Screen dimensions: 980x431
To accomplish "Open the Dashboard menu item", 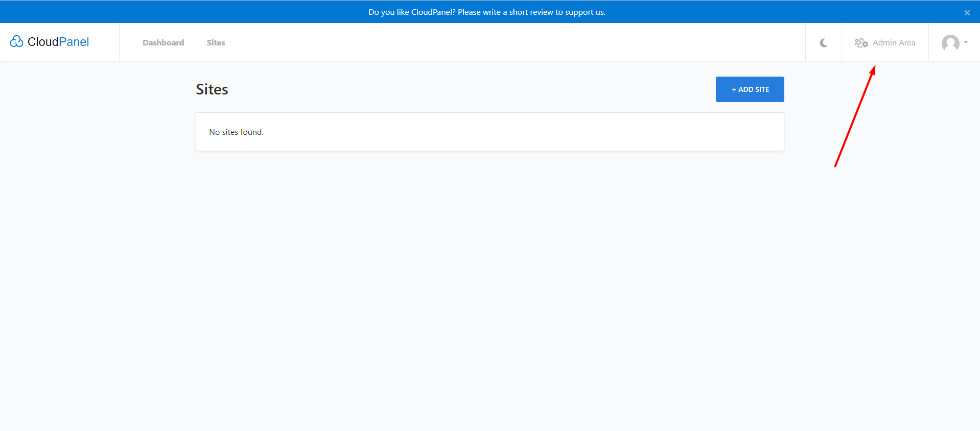I will 163,43.
